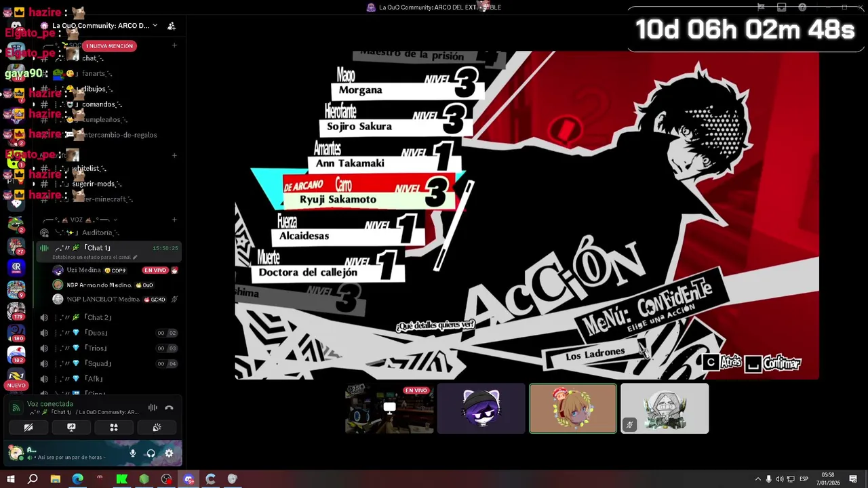
Task: Click your user avatar in bottom panel
Action: pyautogui.click(x=16, y=453)
